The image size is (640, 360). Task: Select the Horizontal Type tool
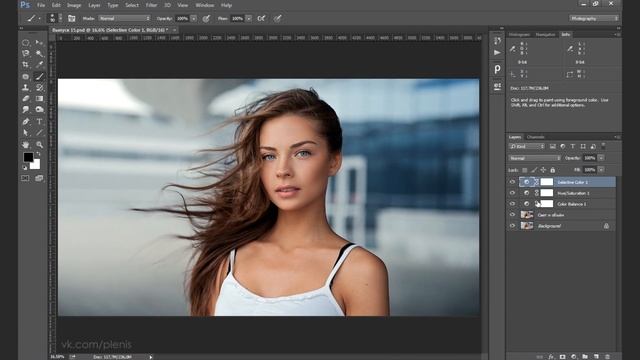(x=39, y=121)
